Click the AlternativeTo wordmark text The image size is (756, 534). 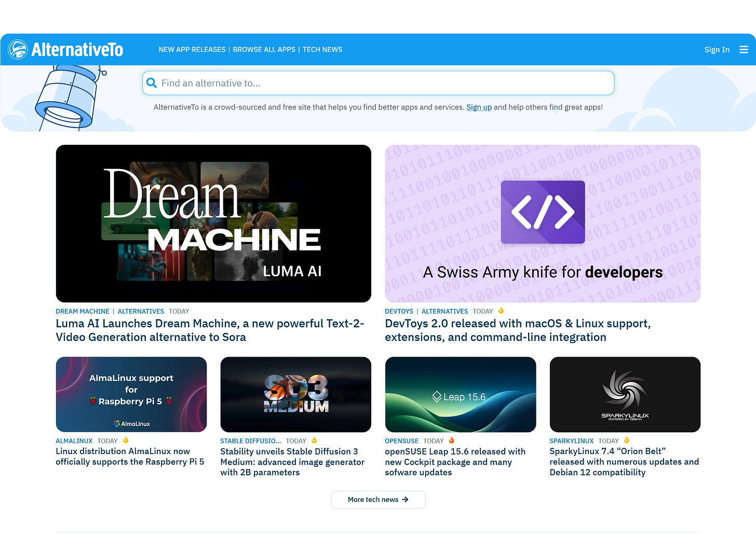pyautogui.click(x=77, y=50)
